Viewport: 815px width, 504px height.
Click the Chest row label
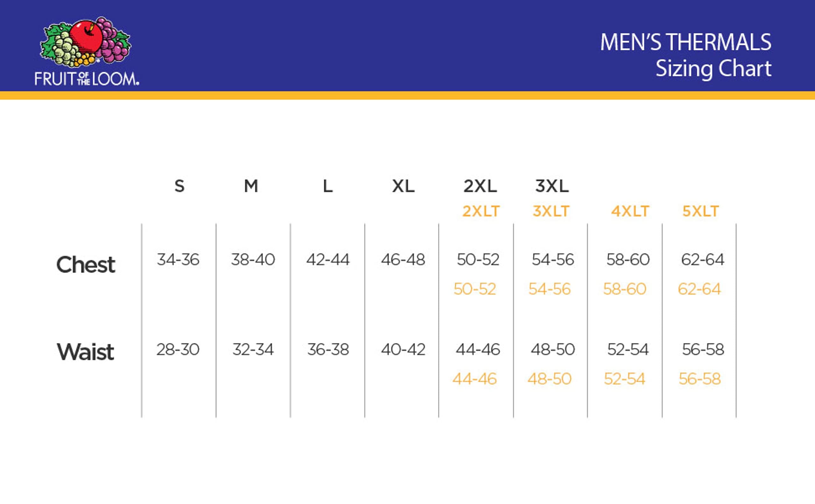click(x=86, y=265)
